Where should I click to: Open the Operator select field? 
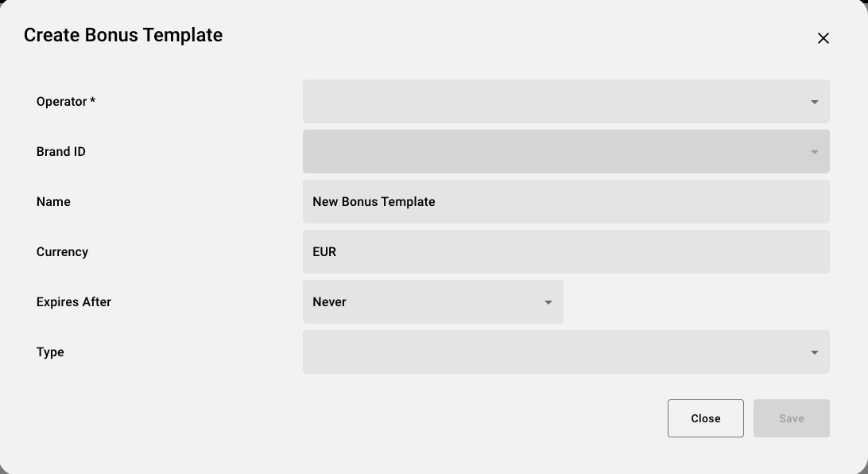(556, 102)
